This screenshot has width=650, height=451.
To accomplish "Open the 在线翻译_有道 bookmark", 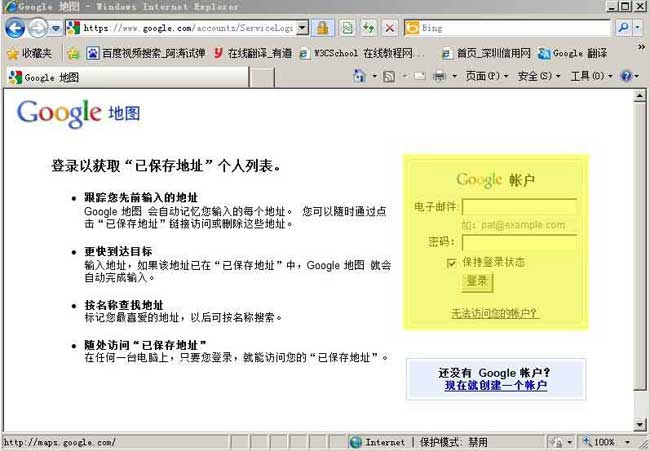I will coord(253,53).
